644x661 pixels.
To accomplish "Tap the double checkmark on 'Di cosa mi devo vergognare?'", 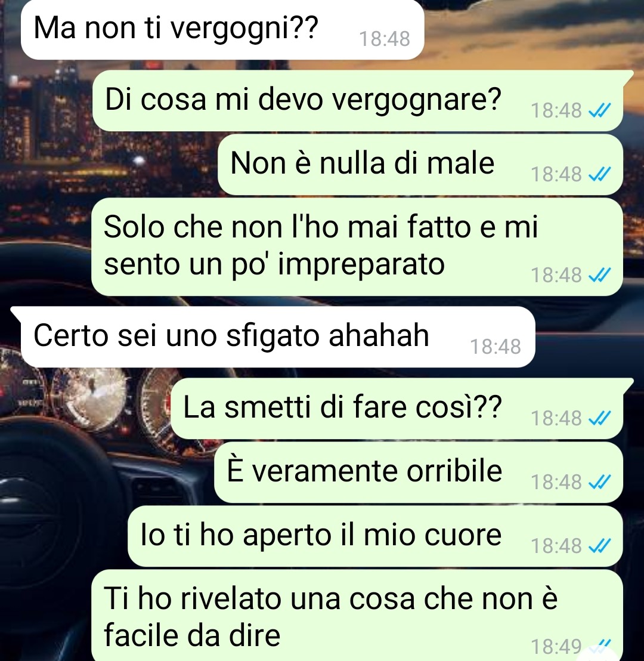I will point(599,110).
